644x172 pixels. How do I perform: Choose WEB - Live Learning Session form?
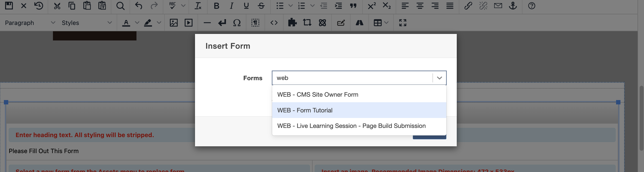point(359,126)
